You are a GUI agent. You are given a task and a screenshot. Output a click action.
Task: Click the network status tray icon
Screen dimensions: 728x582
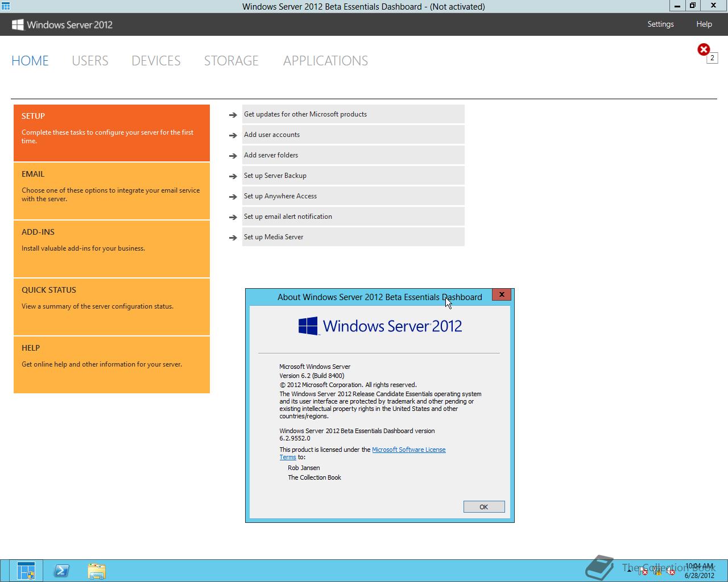pos(657,571)
